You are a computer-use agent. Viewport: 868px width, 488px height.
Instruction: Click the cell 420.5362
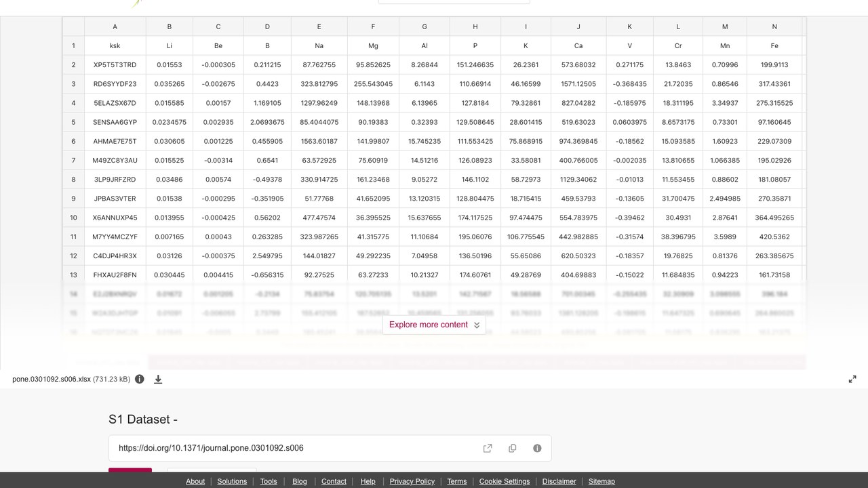pyautogui.click(x=774, y=237)
